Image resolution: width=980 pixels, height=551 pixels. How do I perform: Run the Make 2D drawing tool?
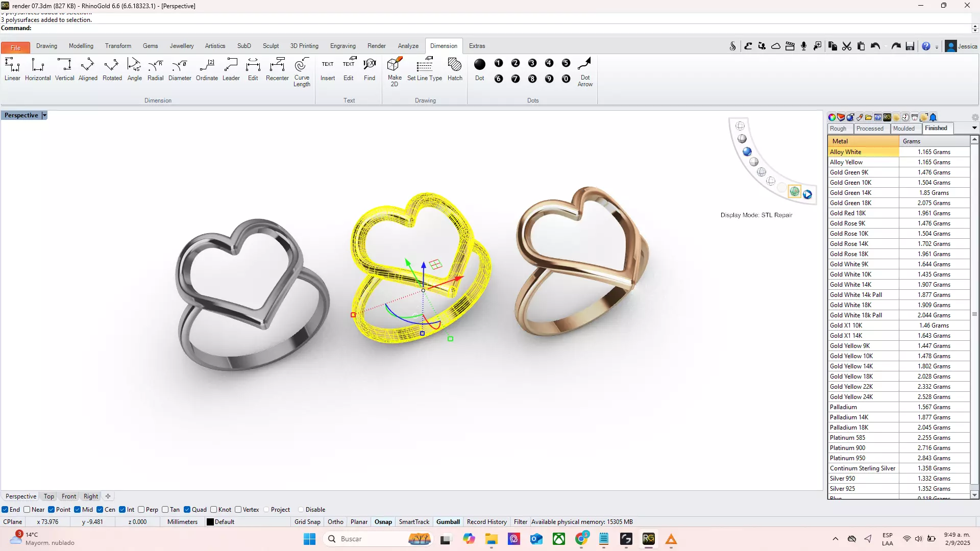pyautogui.click(x=395, y=72)
